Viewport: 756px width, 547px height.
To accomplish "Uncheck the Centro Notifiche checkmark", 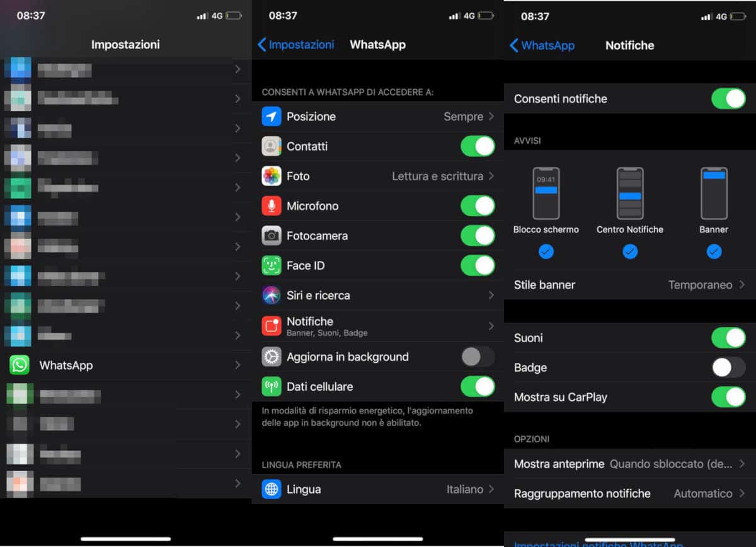I will tap(630, 251).
